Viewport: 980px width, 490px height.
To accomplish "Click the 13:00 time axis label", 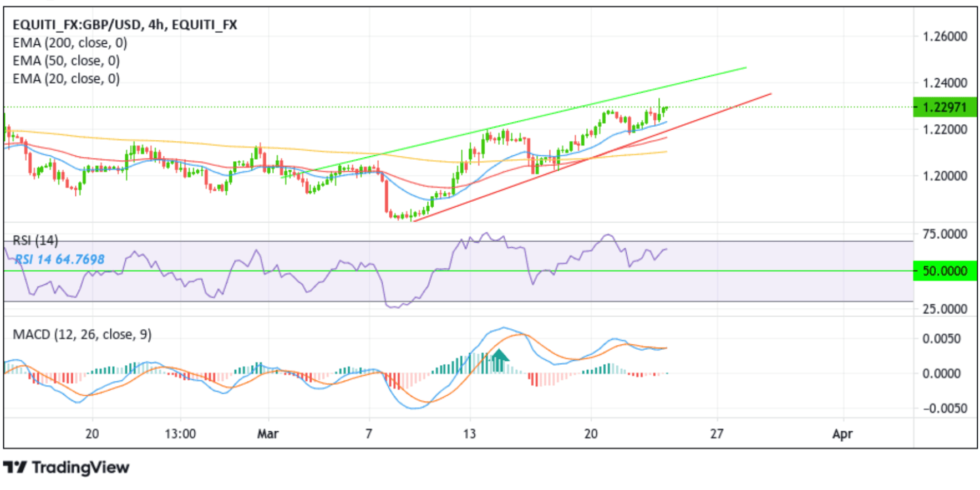I will 180,433.
